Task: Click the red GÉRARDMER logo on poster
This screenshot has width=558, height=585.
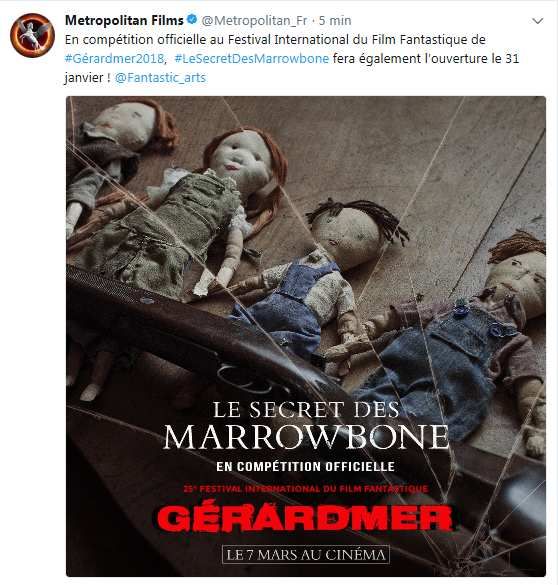Action: point(305,518)
